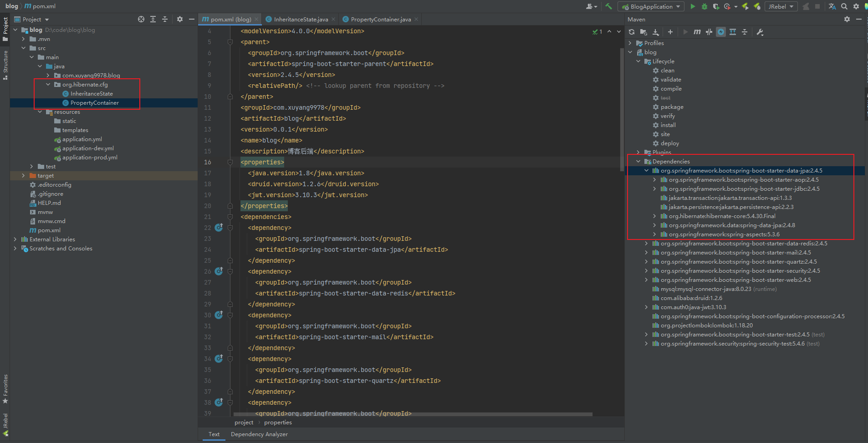Open Maven settings wrench icon

pyautogui.click(x=760, y=32)
